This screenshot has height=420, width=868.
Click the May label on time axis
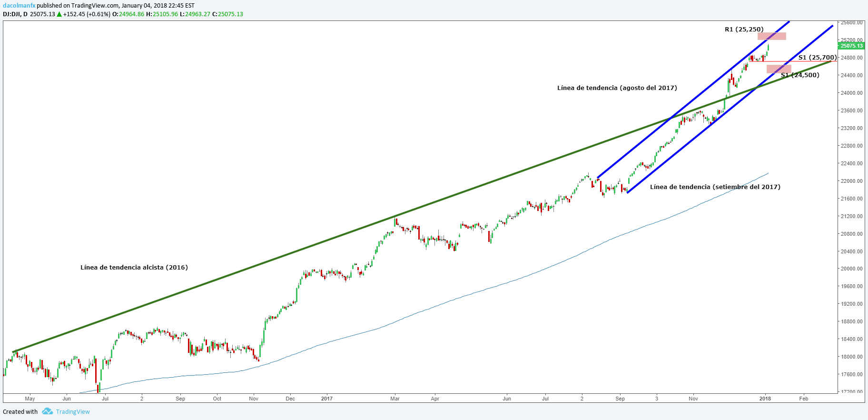pos(30,399)
